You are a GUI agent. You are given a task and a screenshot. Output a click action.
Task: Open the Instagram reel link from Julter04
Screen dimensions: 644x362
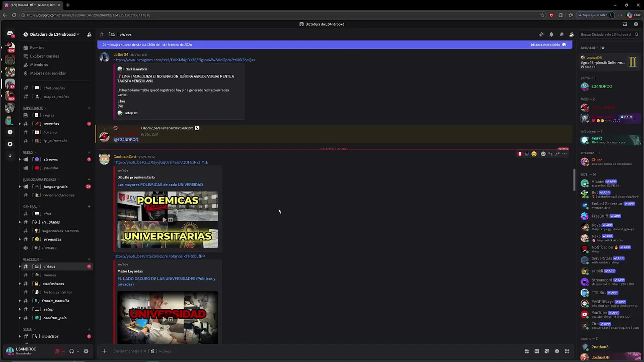pos(184,60)
